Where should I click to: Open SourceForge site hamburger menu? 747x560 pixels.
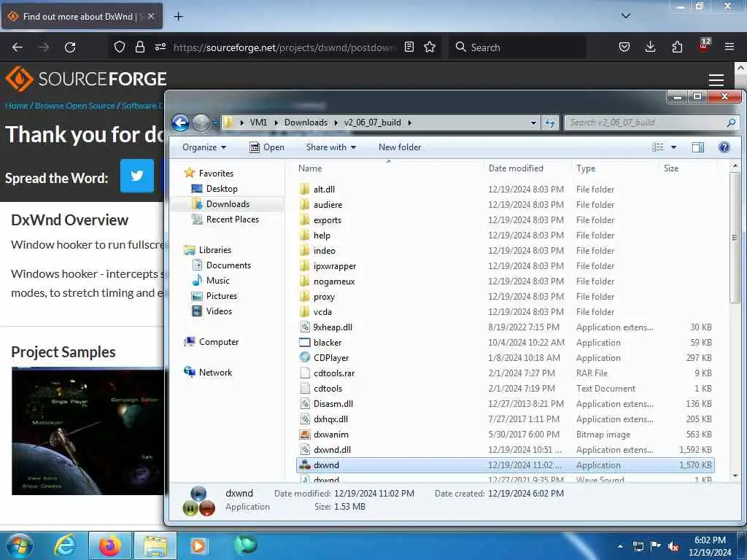(716, 80)
